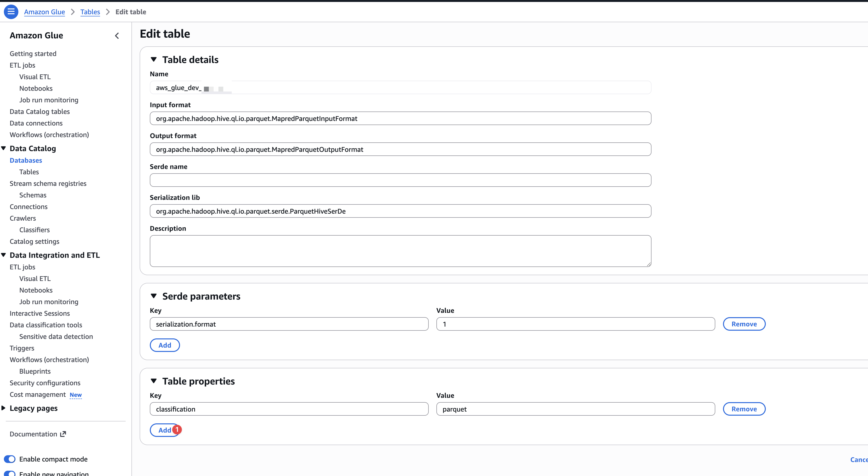Open Databases in the sidebar
The width and height of the screenshot is (868, 476).
click(x=26, y=160)
